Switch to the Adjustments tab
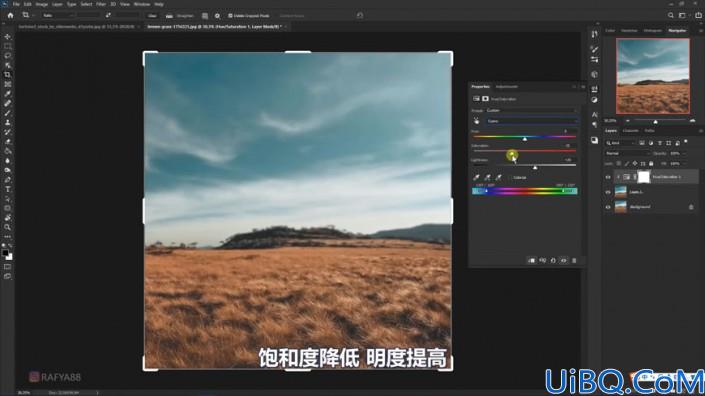 507,87
